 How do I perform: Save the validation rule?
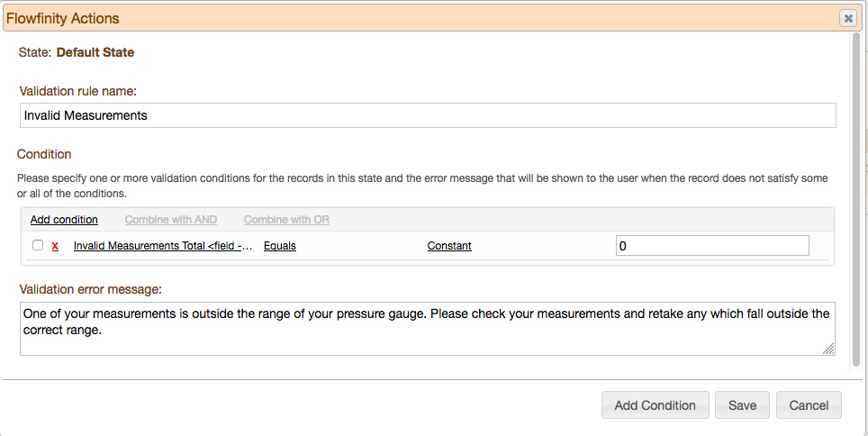pyautogui.click(x=742, y=405)
